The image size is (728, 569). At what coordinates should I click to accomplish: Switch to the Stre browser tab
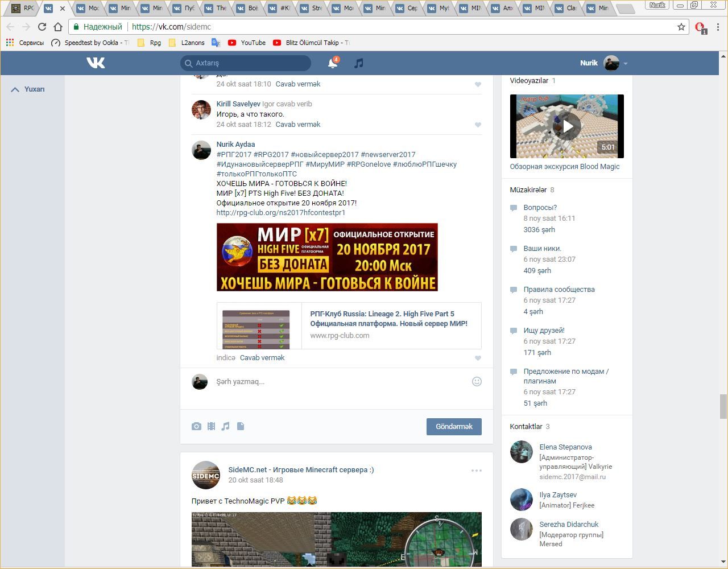[x=313, y=9]
